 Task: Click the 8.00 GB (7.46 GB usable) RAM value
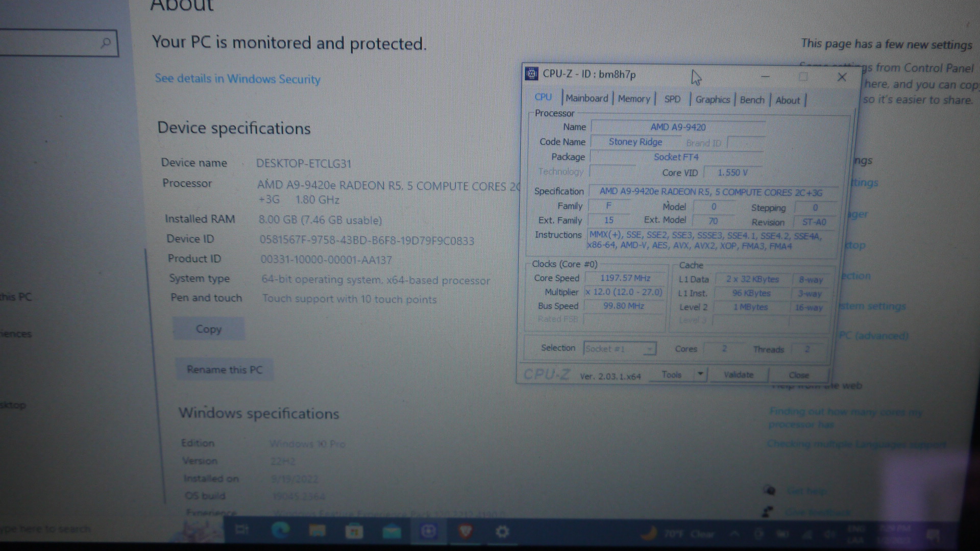tap(320, 220)
